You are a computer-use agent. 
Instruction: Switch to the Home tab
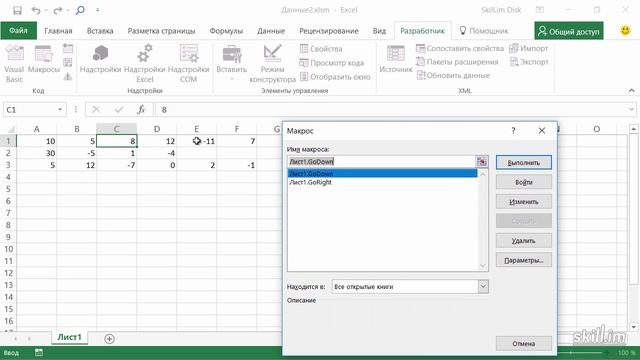(x=58, y=31)
